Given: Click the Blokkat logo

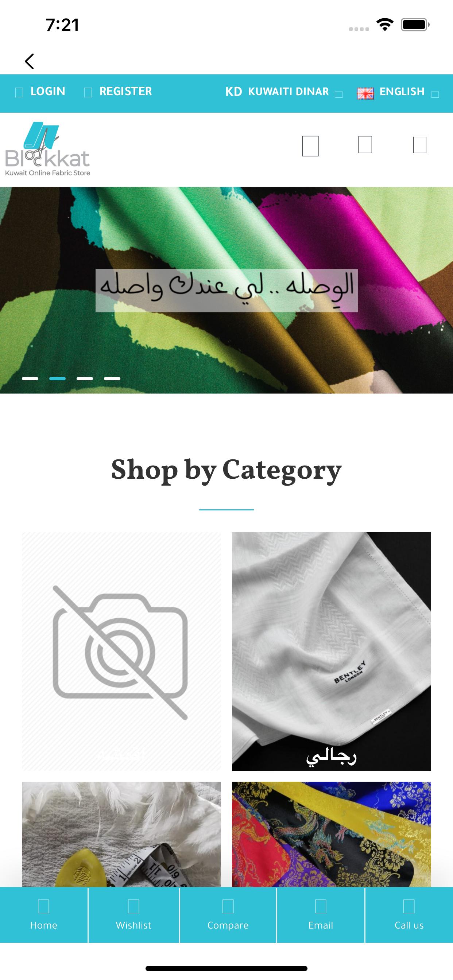Looking at the screenshot, I should (x=47, y=149).
